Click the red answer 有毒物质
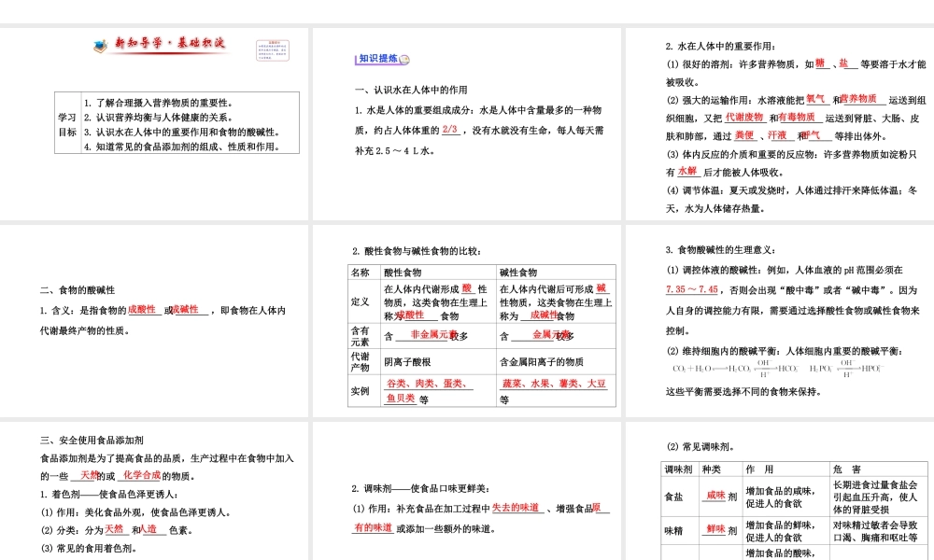 click(797, 118)
